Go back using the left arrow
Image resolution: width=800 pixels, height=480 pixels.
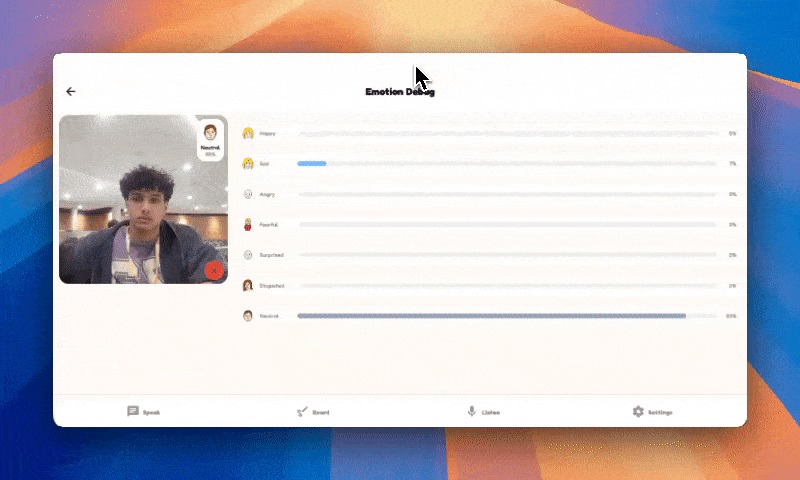pos(70,91)
